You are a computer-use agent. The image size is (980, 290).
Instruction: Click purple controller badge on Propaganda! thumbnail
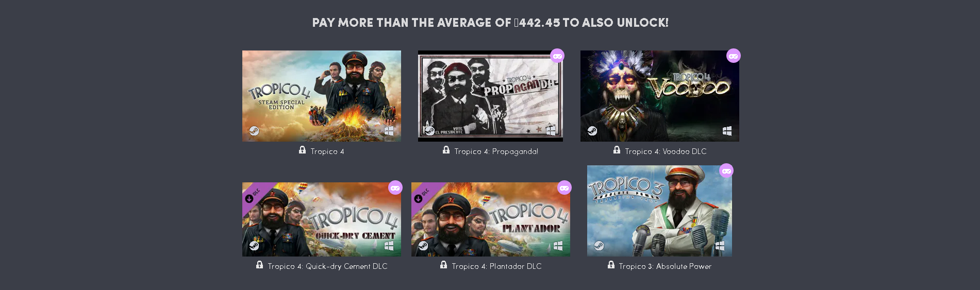[557, 56]
